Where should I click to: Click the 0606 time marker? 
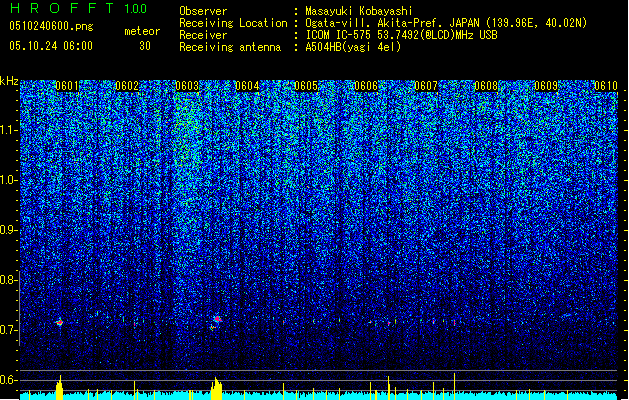pyautogui.click(x=366, y=86)
